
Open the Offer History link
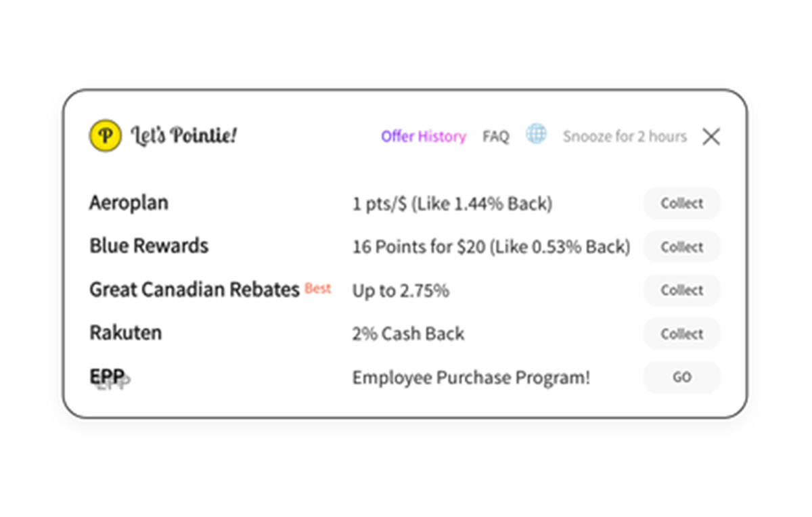(424, 137)
